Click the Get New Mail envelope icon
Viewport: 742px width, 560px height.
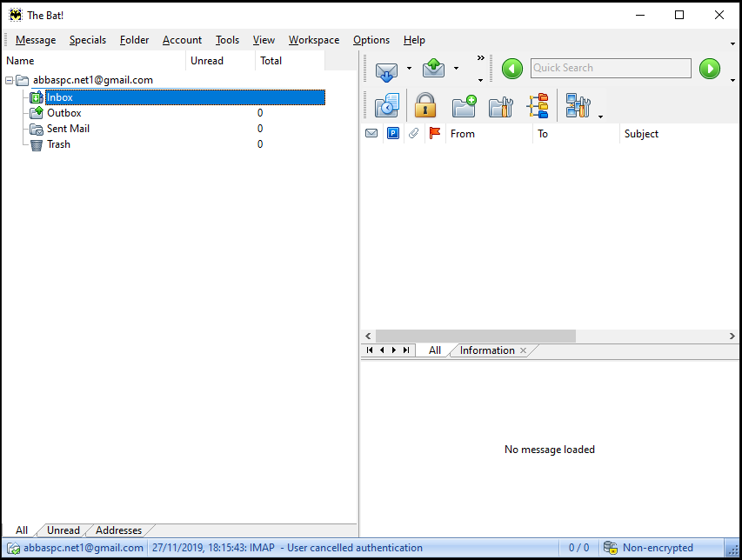[386, 70]
